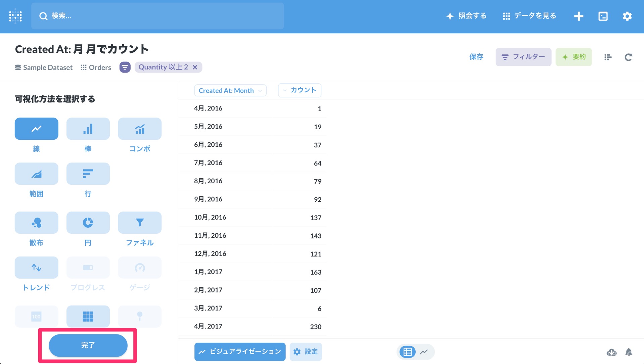The width and height of the screenshot is (644, 364).
Task: Refresh the question results
Action: [629, 57]
